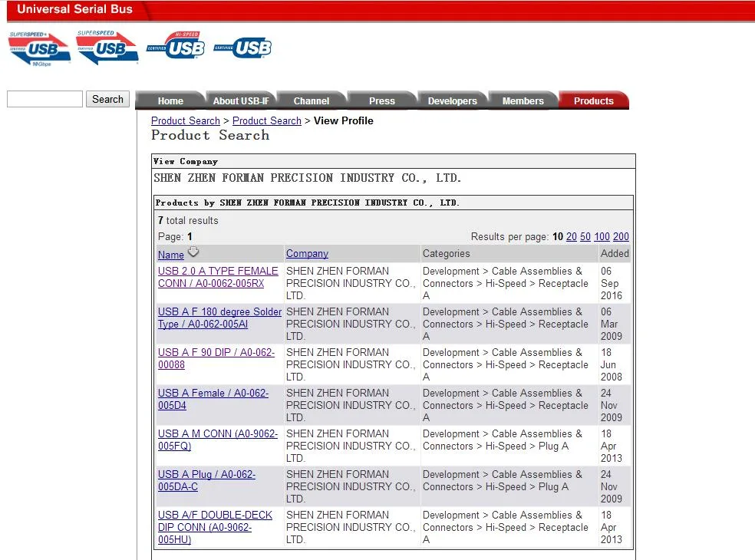755x560 pixels.
Task: Open the Home tab
Action: click(170, 100)
